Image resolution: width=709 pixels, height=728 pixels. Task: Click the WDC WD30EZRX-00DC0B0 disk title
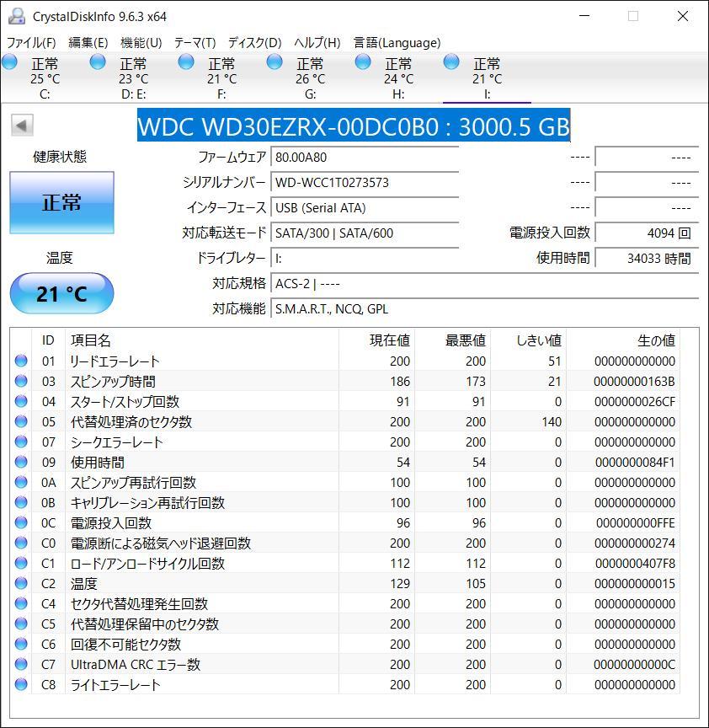(354, 126)
